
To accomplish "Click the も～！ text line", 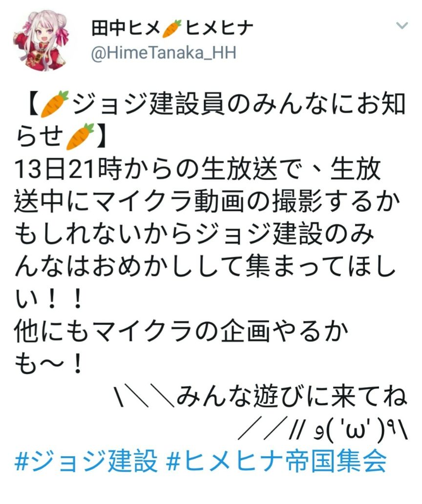I will [48, 364].
